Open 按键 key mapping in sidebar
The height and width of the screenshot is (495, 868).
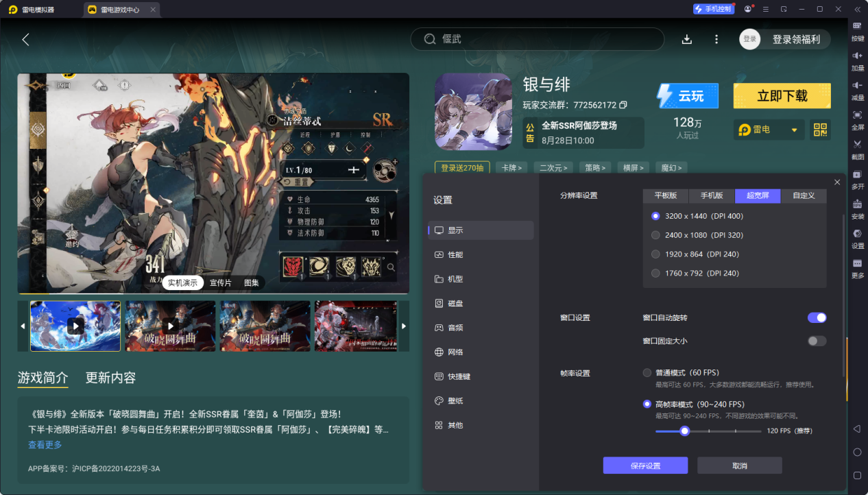point(858,30)
